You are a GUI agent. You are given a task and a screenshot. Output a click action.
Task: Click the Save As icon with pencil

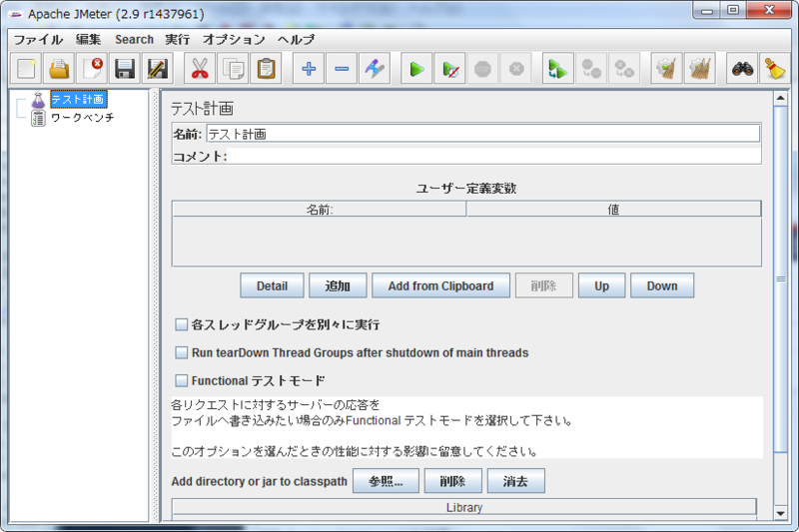pos(158,68)
